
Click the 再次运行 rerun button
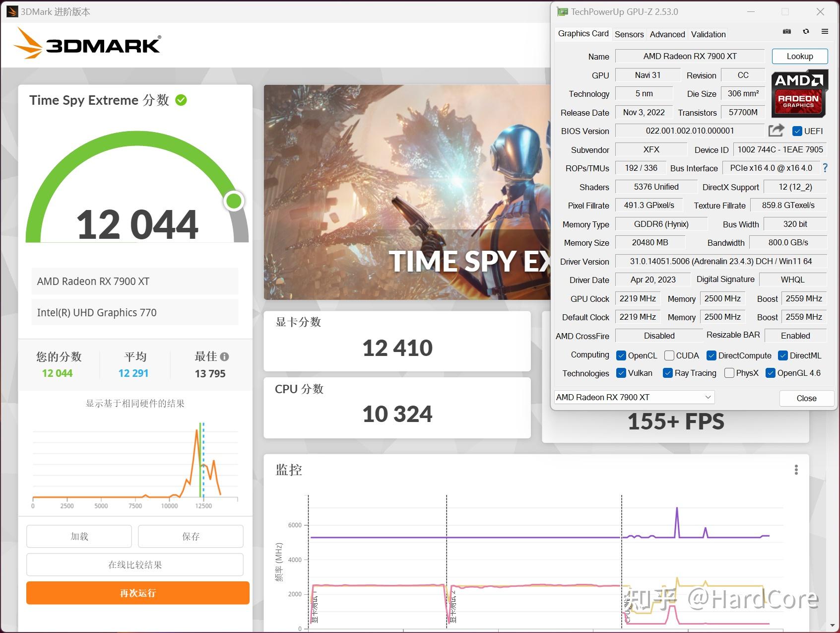[137, 593]
